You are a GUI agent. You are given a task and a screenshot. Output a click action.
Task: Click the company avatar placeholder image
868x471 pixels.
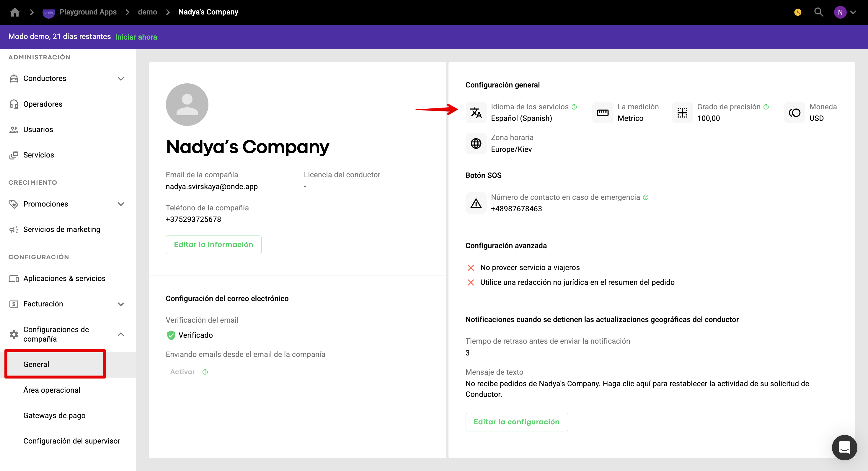coord(187,105)
